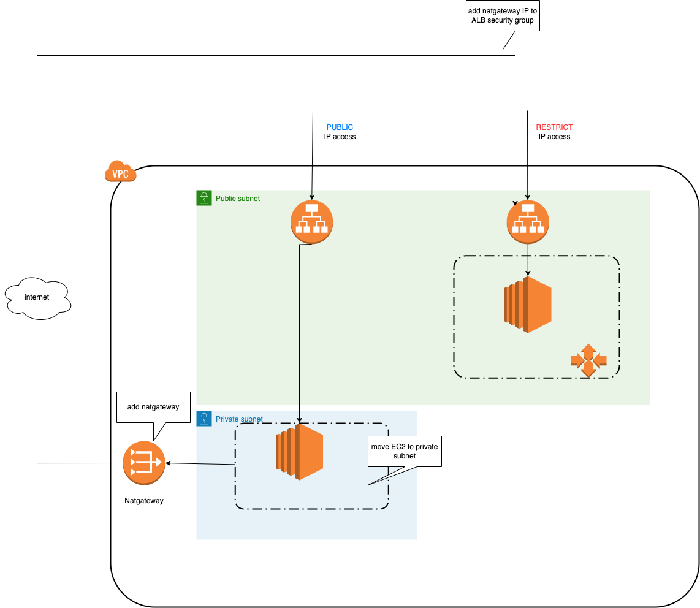
Task: Select the green Public subnet lock icon
Action: [204, 198]
